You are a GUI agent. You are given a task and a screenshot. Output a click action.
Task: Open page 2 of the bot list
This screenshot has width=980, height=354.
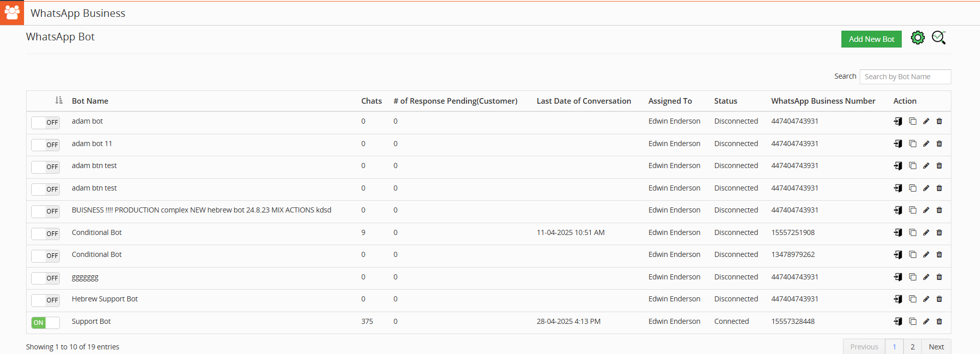point(912,347)
